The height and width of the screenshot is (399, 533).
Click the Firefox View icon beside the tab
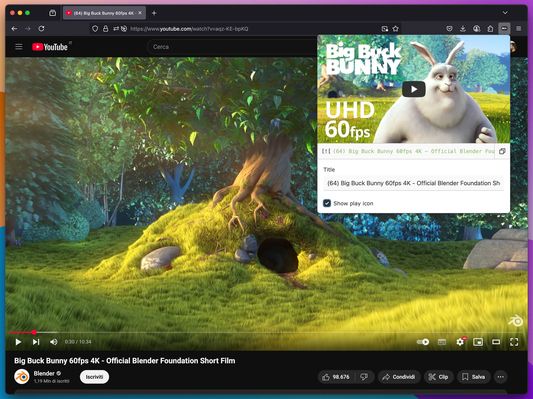pos(52,13)
